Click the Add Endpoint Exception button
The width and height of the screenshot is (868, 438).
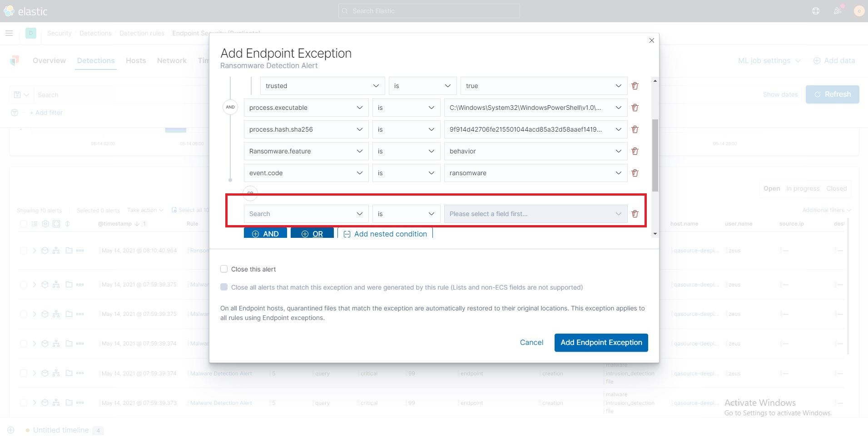[601, 343]
